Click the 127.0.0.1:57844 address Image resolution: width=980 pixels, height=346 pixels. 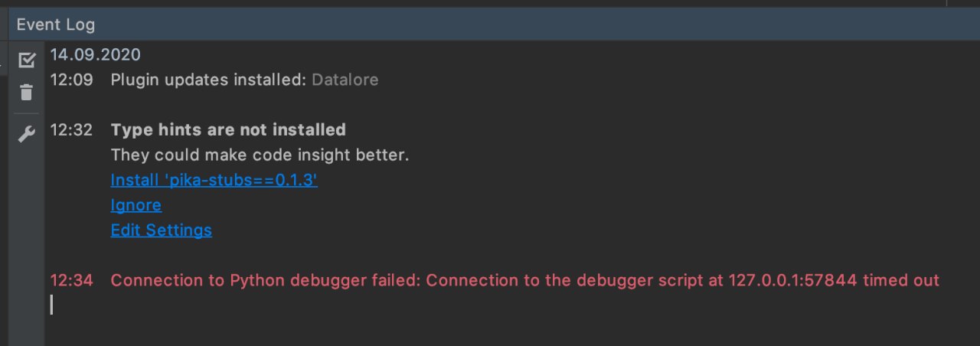pos(792,280)
